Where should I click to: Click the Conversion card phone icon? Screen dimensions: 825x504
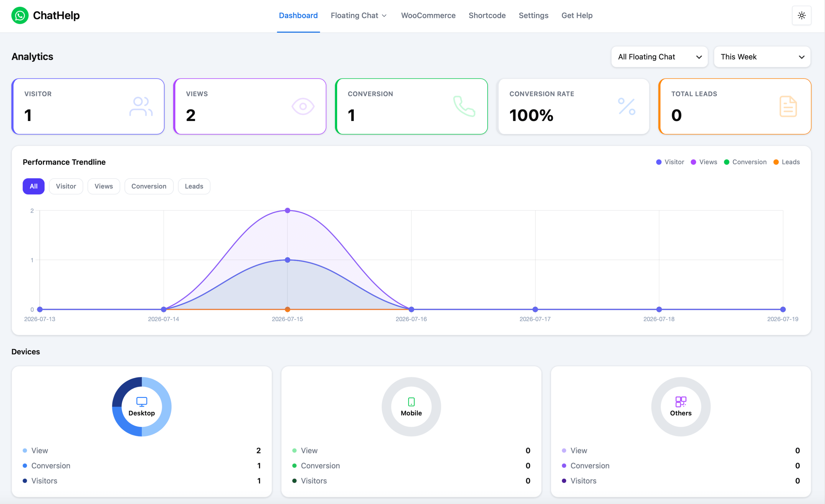click(x=464, y=106)
